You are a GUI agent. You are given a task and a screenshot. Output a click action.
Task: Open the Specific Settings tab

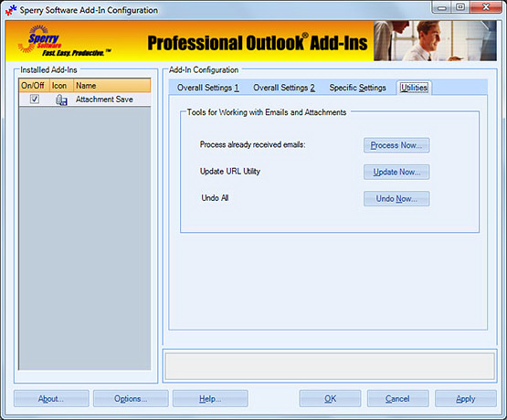point(357,88)
